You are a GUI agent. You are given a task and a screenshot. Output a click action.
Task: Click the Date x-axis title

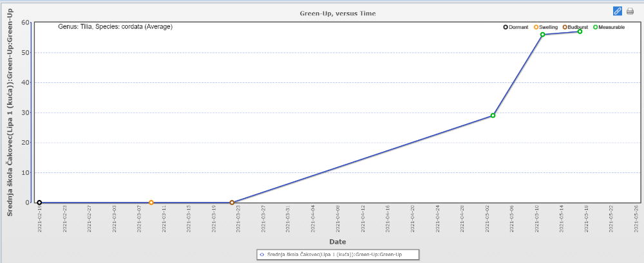337,242
